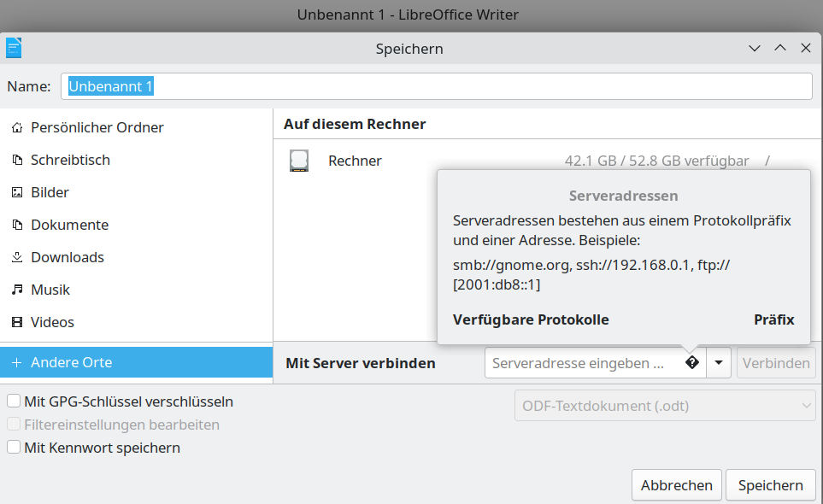Viewport: 823px width, 504px height.
Task: Close the Speichern dialog with X
Action: click(806, 48)
